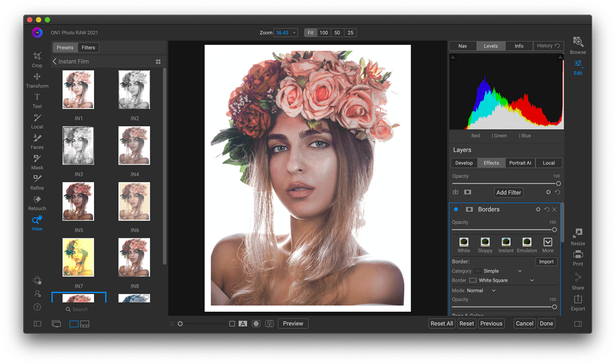
Task: Switch to the Filters tab
Action: (88, 47)
